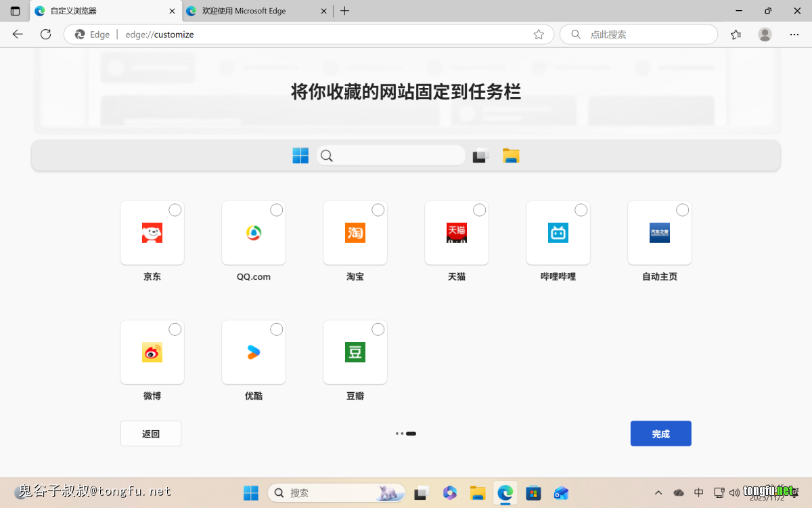812x508 pixels.
Task: Open the user profile menu
Action: coord(765,35)
